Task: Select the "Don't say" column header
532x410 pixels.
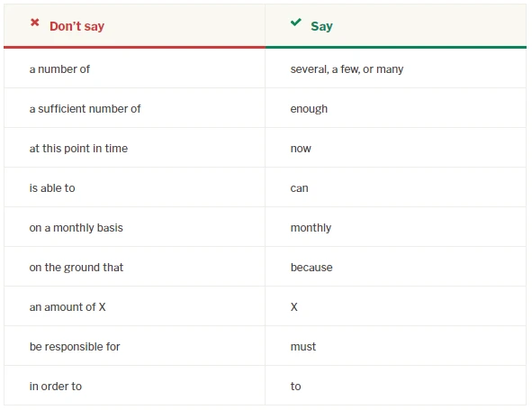Action: point(77,26)
